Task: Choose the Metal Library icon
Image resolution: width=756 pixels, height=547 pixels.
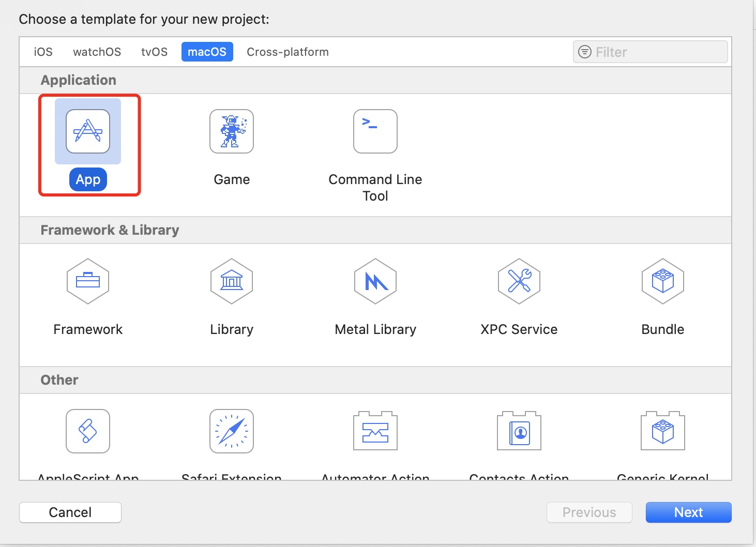Action: click(x=375, y=281)
